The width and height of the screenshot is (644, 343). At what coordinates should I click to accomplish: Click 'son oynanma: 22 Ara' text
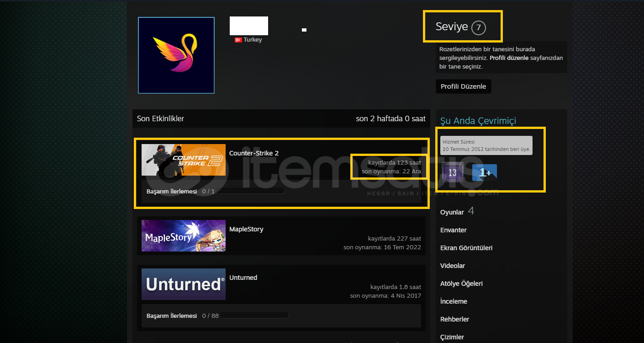(391, 171)
